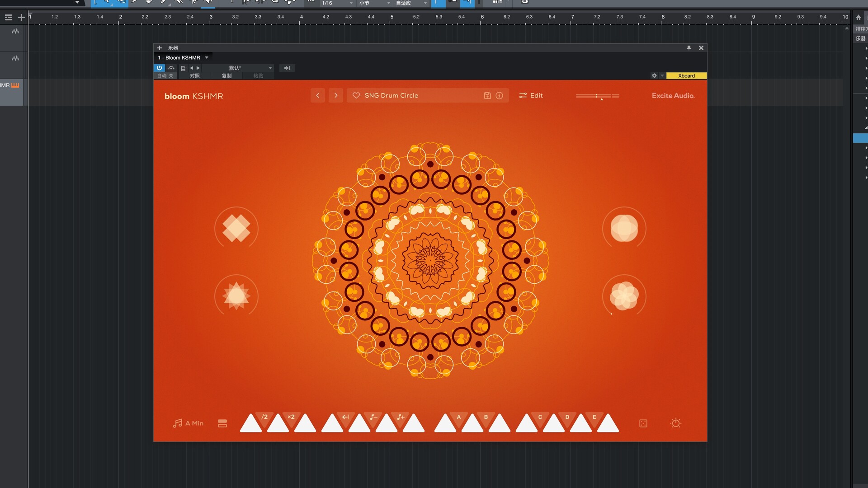This screenshot has width=868, height=488.
Task: Open the A Min key selector
Action: pos(188,423)
